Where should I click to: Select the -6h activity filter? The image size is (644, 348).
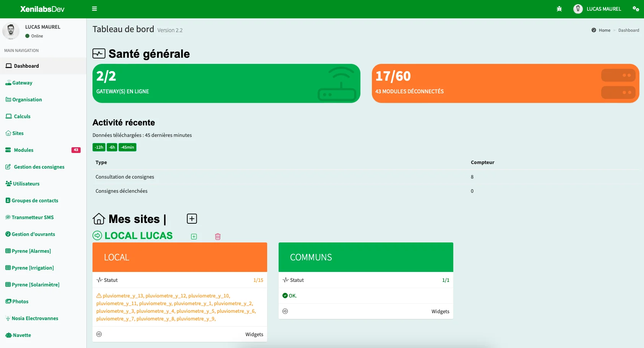click(112, 147)
